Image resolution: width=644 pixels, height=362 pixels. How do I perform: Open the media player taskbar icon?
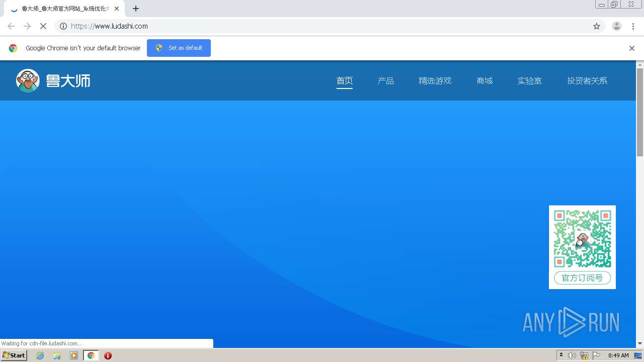[x=74, y=355]
